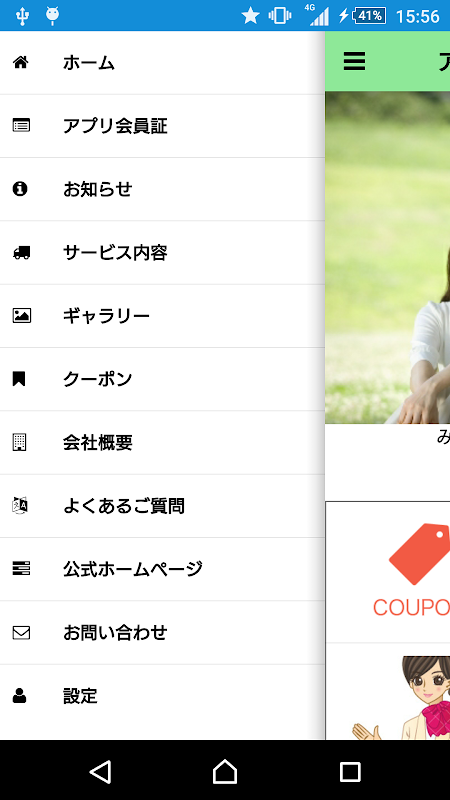Screen dimensions: 450x800
Task: Close drawer with the hamburger menu icon
Action: click(x=354, y=61)
